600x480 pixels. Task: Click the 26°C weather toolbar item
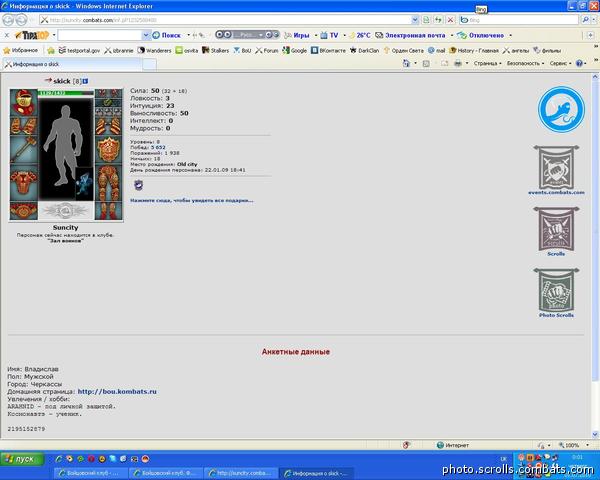360,35
